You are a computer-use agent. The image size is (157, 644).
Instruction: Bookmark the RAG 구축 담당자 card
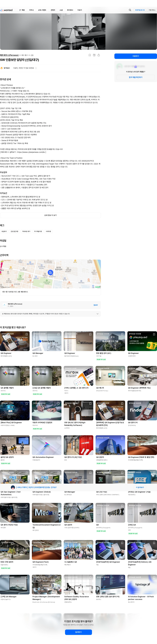pos(27,543)
